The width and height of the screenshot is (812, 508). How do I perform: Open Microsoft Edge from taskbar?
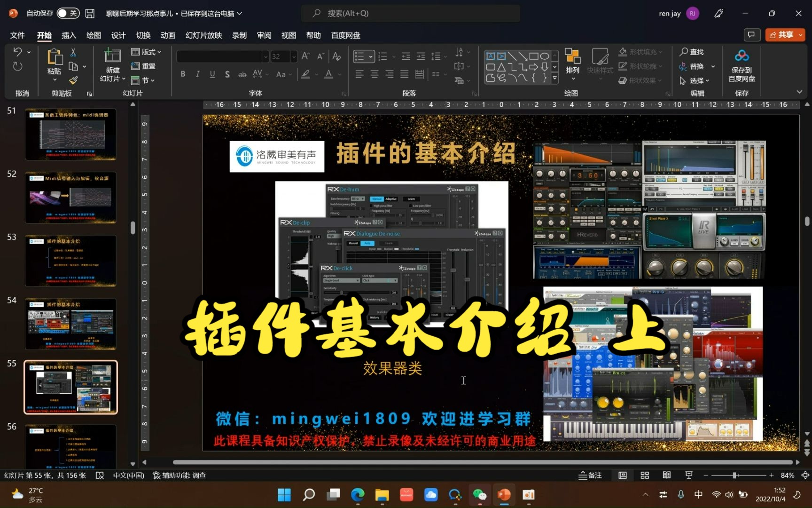pyautogui.click(x=358, y=495)
